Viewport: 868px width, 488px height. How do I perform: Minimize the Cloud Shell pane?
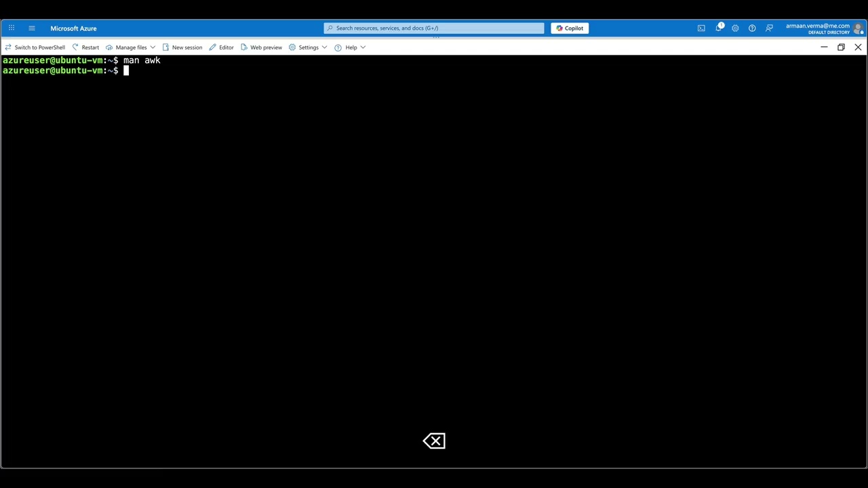click(824, 47)
